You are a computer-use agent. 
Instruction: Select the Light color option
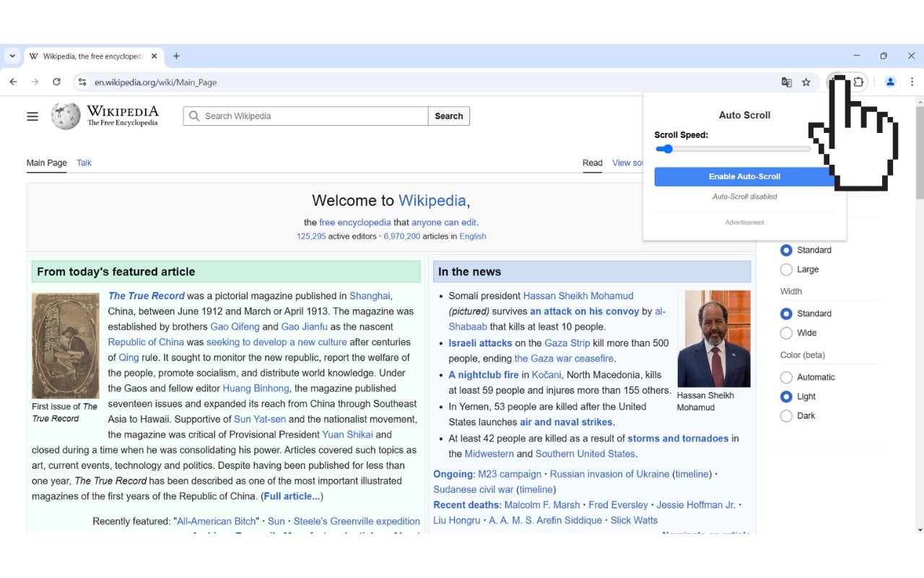pos(786,397)
